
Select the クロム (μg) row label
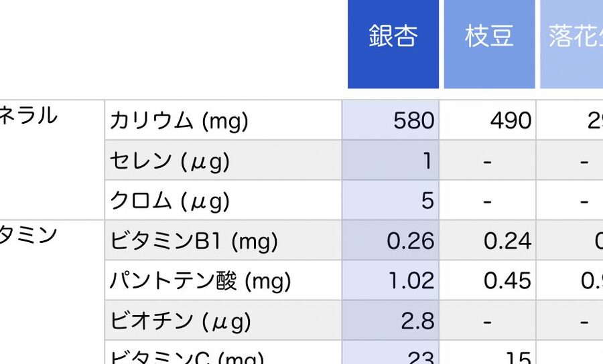(x=170, y=201)
